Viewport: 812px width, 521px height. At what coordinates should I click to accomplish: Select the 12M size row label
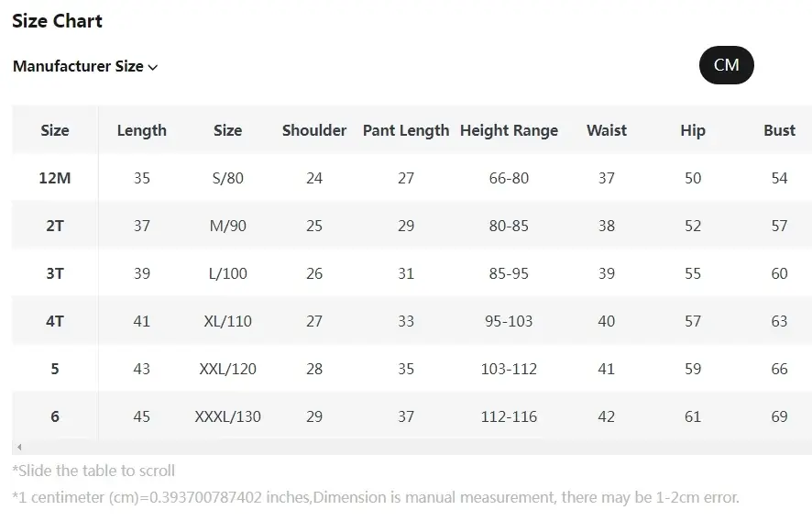coord(55,178)
